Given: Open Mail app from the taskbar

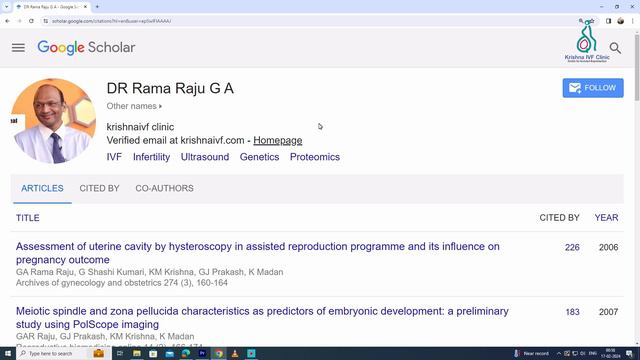Looking at the screenshot, I should point(169,353).
